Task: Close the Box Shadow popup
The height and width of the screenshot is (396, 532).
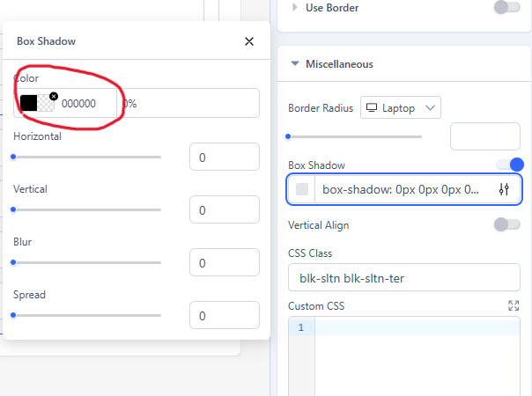Action: point(249,41)
